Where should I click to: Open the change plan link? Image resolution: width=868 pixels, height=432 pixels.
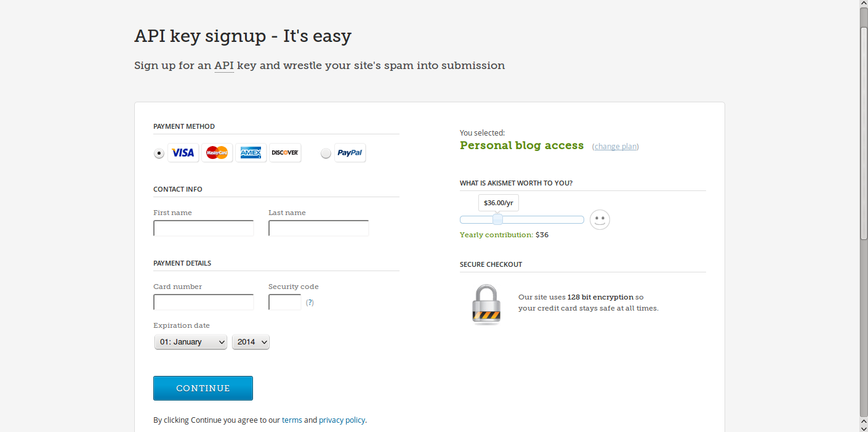616,147
